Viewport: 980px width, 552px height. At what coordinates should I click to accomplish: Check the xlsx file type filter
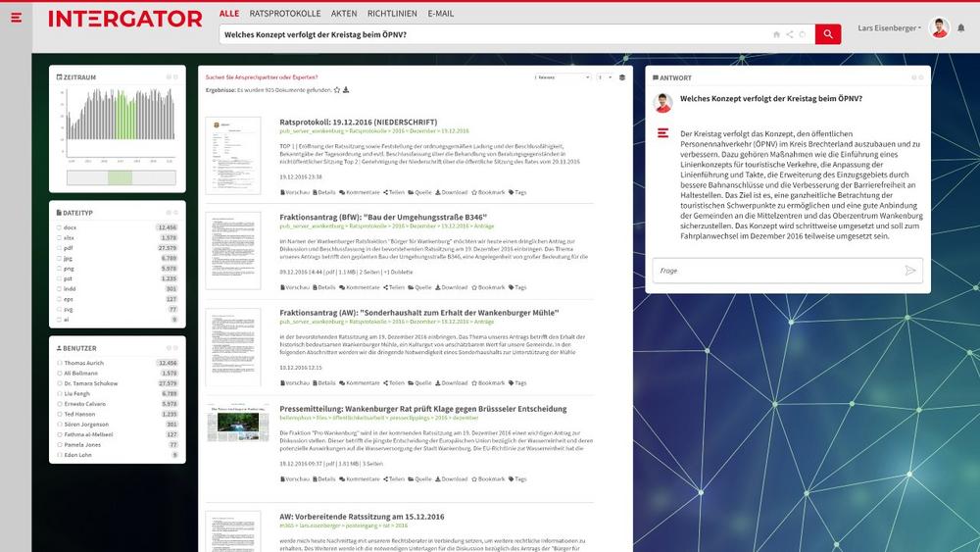(60, 238)
